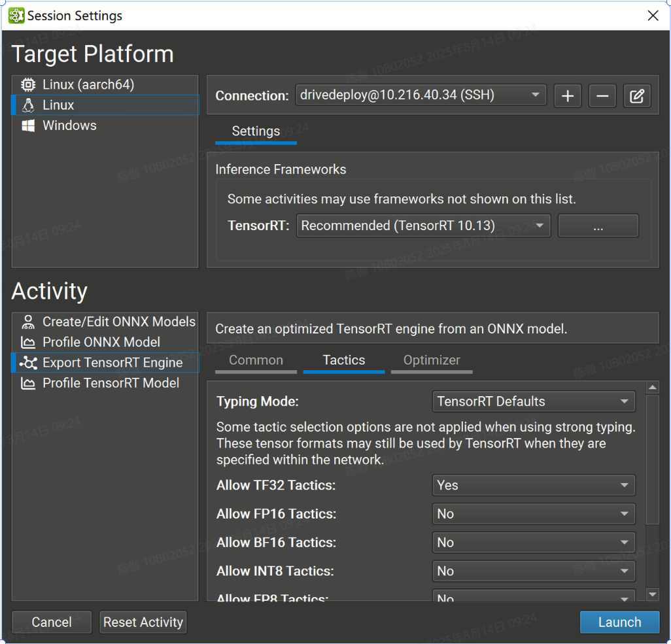Click the 'Allow FP16 Tactics:' label
671x644 pixels.
coord(277,514)
